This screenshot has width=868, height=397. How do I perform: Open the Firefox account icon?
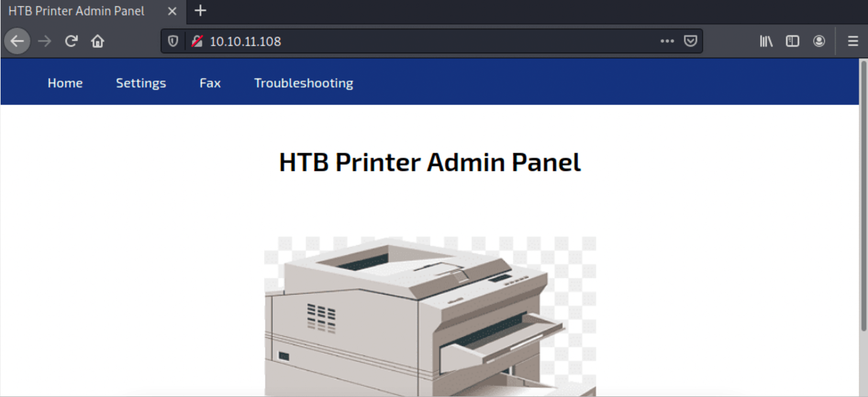click(x=819, y=42)
